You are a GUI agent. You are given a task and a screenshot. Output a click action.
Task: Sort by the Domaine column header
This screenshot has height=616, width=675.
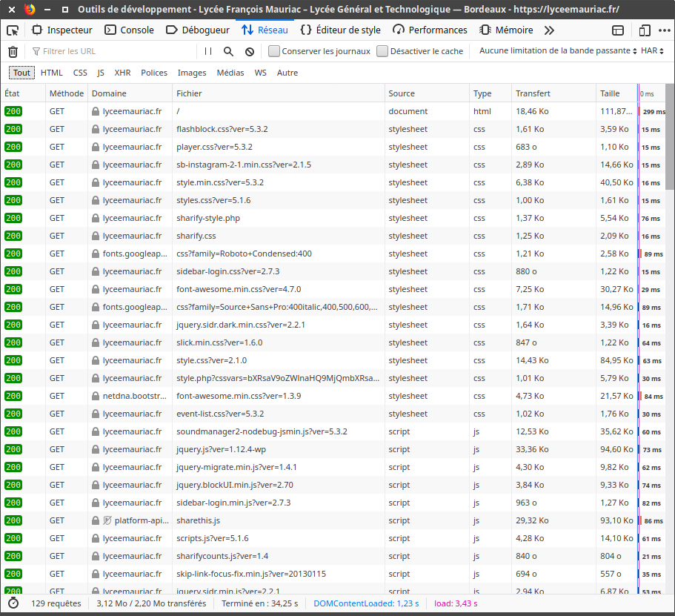coord(130,93)
